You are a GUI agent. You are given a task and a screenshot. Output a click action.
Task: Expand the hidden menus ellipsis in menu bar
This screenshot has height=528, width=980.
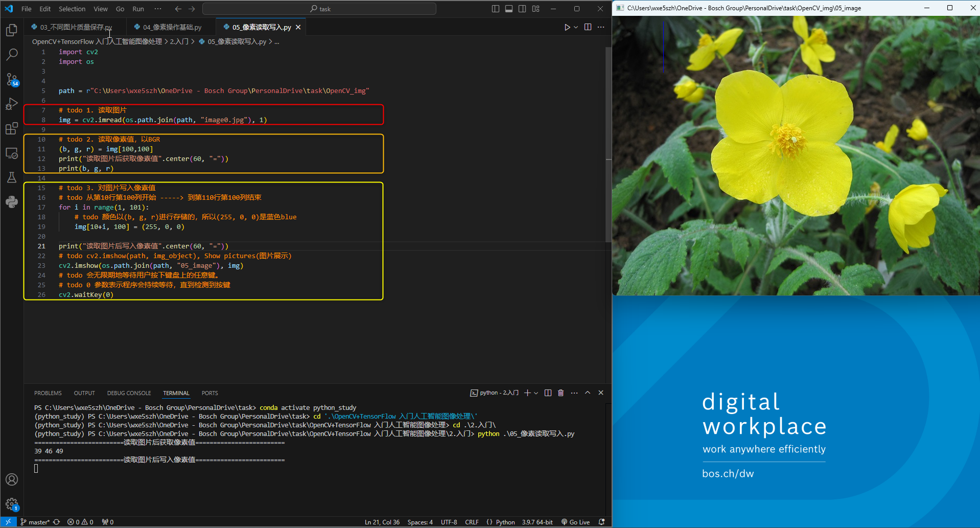click(x=158, y=9)
